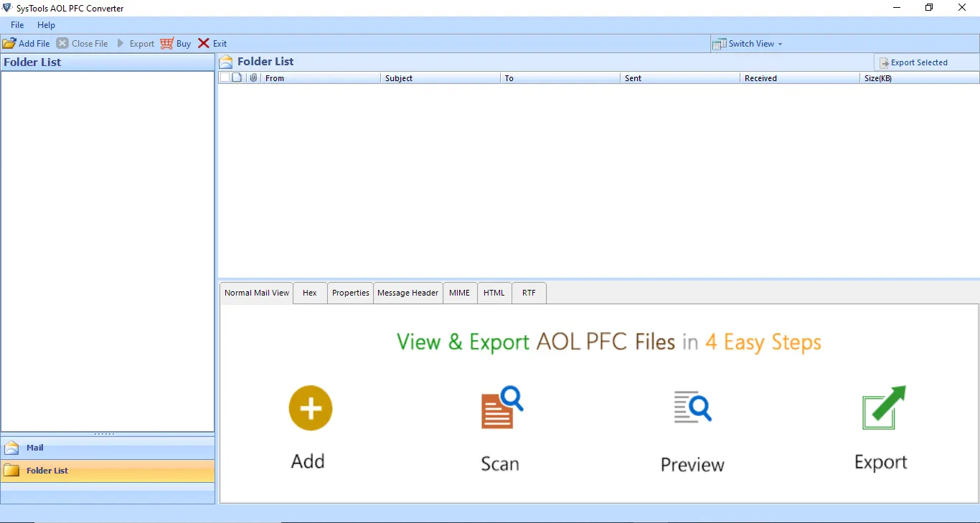Click the Buy shopping cart icon
This screenshot has width=980, height=523.
coord(166,43)
